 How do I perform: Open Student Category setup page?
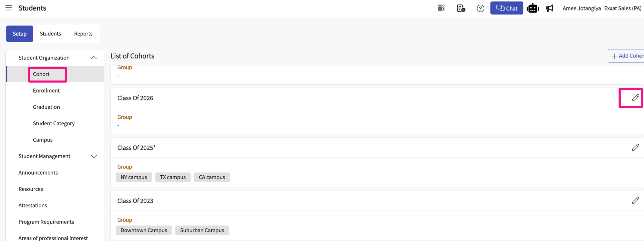54,123
